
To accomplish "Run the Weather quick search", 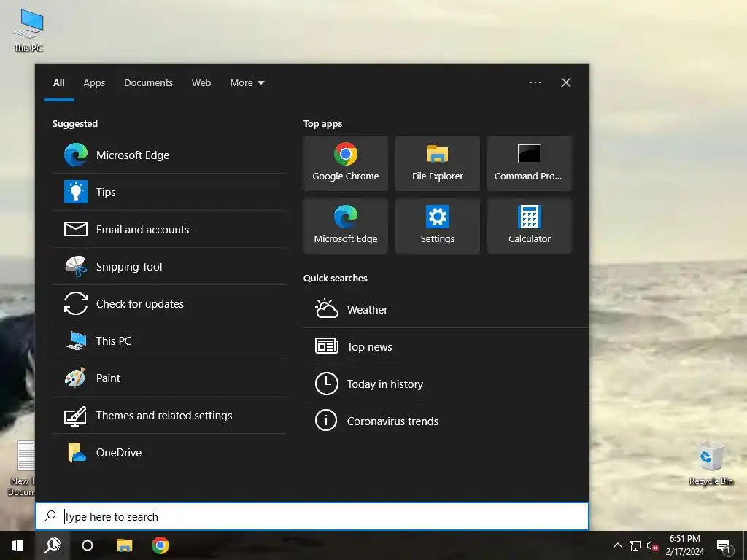I will pos(446,309).
